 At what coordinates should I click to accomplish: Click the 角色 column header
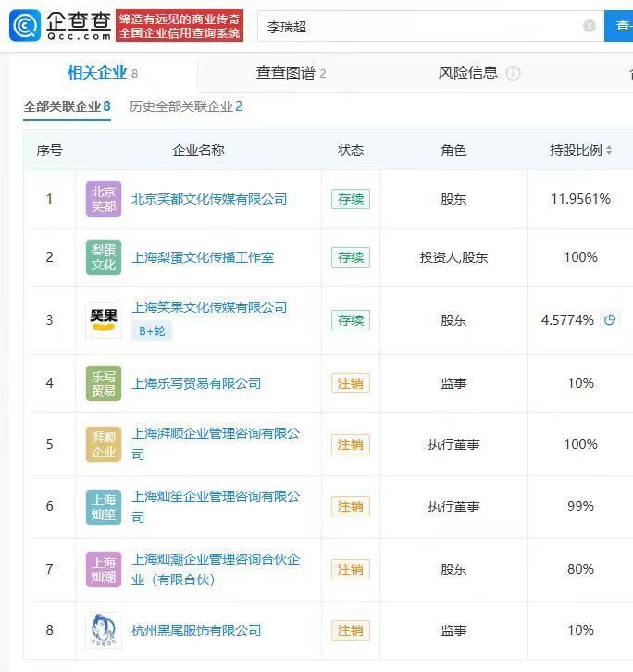(453, 151)
